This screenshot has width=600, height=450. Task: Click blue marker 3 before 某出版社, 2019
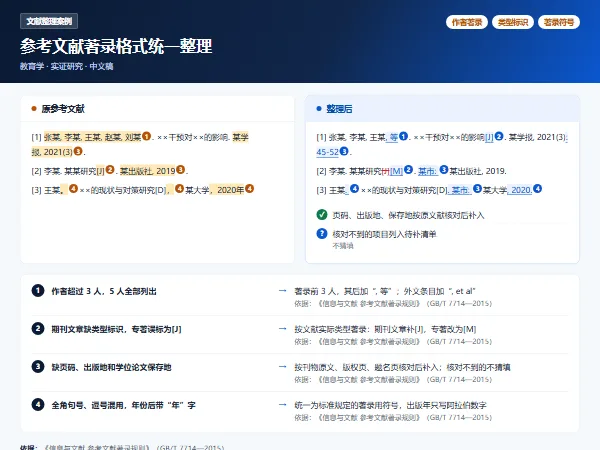click(x=443, y=170)
